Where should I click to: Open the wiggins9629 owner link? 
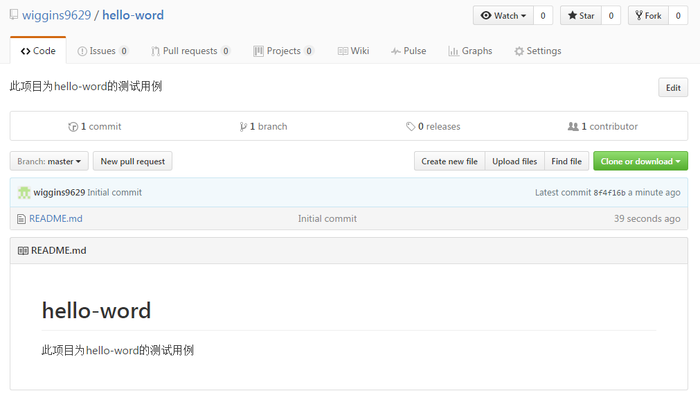point(56,15)
